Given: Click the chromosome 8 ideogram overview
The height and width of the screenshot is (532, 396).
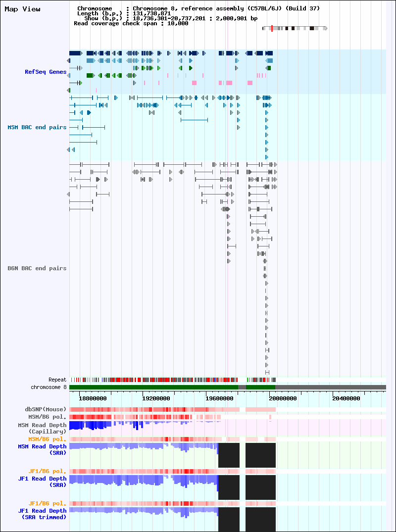Looking at the screenshot, I should [295, 29].
